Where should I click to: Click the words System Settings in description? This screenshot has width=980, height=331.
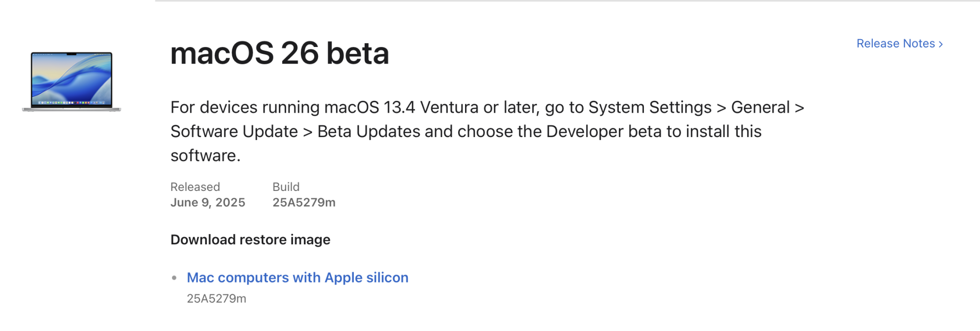coord(650,107)
